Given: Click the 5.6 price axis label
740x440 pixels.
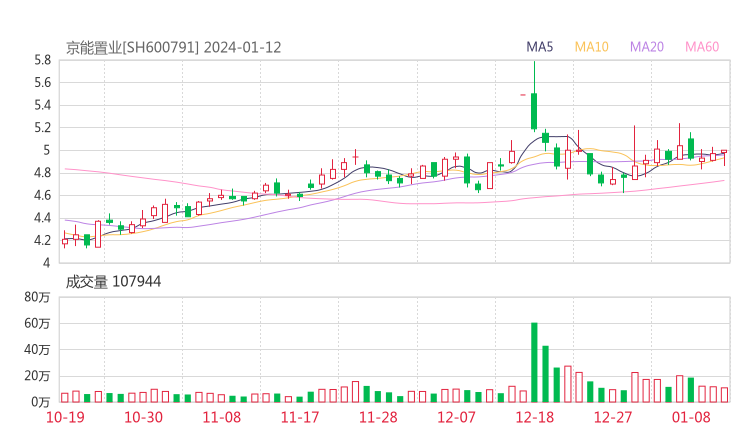Looking at the screenshot, I should [x=42, y=83].
